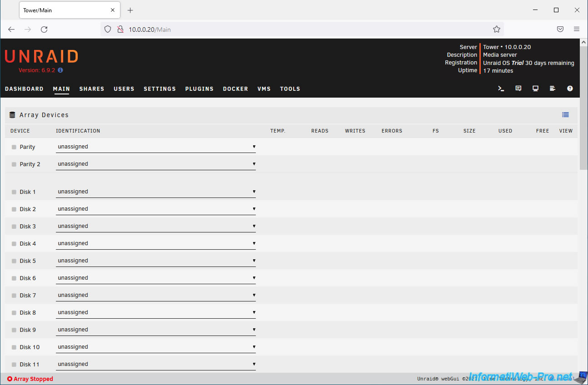
Task: Click the feedback speech bubble icon
Action: pos(518,89)
